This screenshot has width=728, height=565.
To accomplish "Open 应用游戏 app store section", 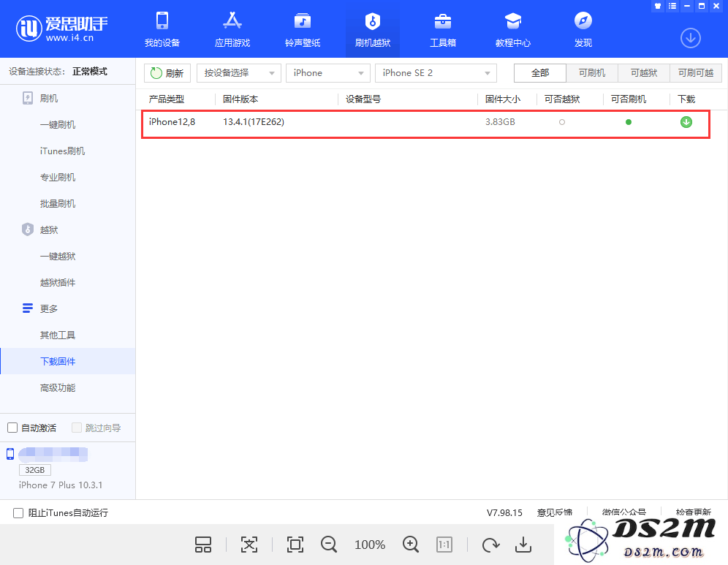I will [232, 30].
